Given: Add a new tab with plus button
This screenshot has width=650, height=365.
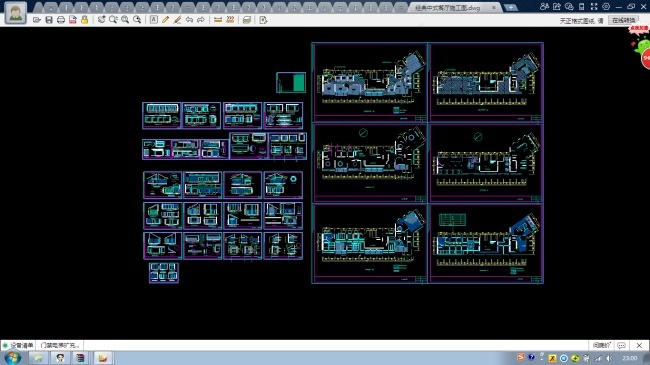Looking at the screenshot, I should point(511,7).
